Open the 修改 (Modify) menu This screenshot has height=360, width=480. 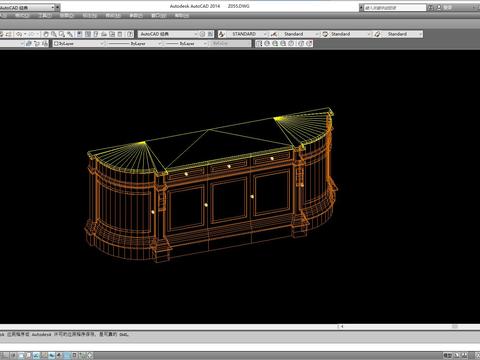[x=113, y=16]
